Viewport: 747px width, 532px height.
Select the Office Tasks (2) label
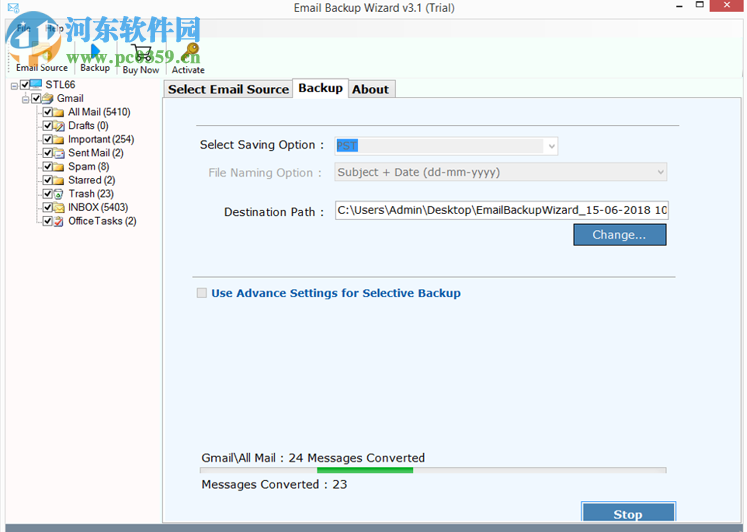pos(102,221)
